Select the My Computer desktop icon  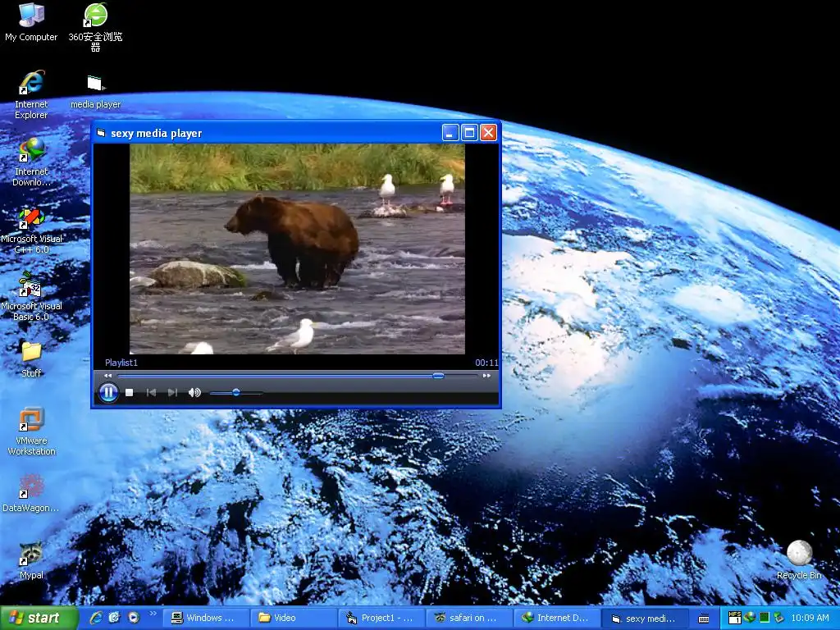[31, 22]
